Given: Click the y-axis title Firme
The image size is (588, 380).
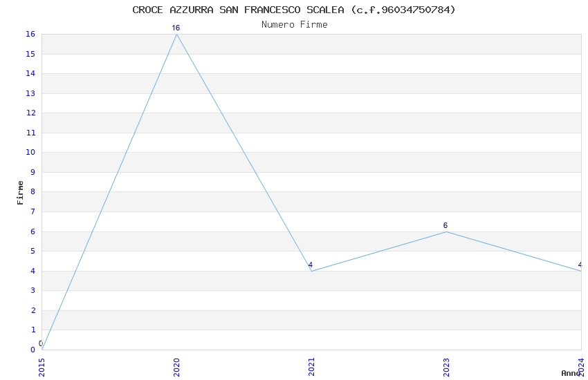Looking at the screenshot, I should [20, 193].
